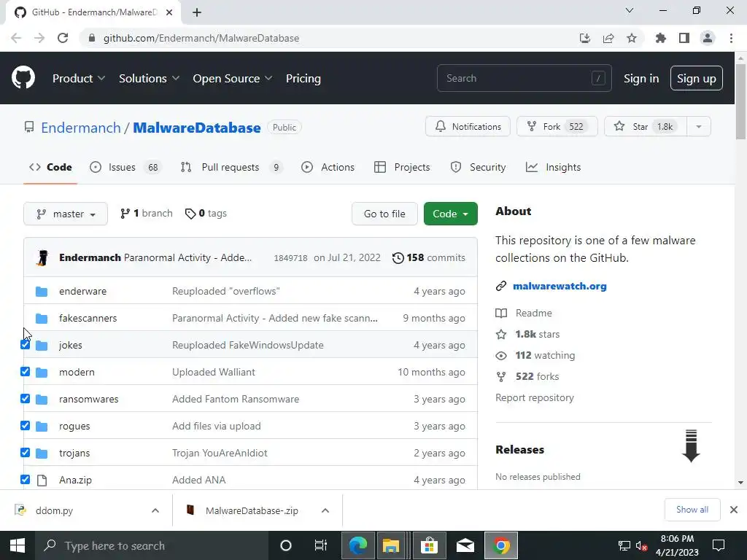The image size is (747, 560).
Task: Open the master branch dropdown
Action: point(66,214)
